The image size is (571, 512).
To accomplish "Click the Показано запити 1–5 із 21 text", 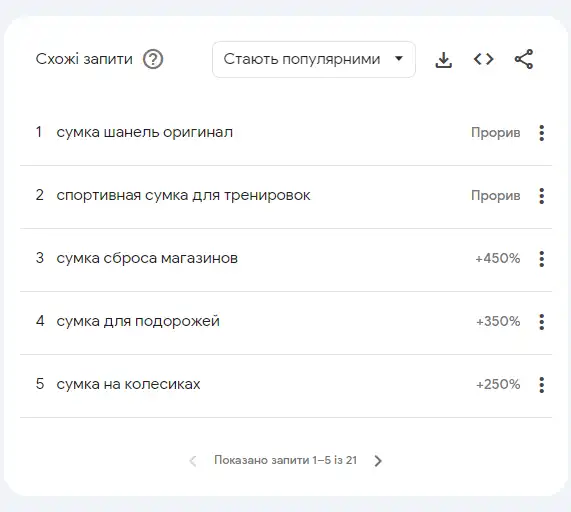I will point(286,460).
